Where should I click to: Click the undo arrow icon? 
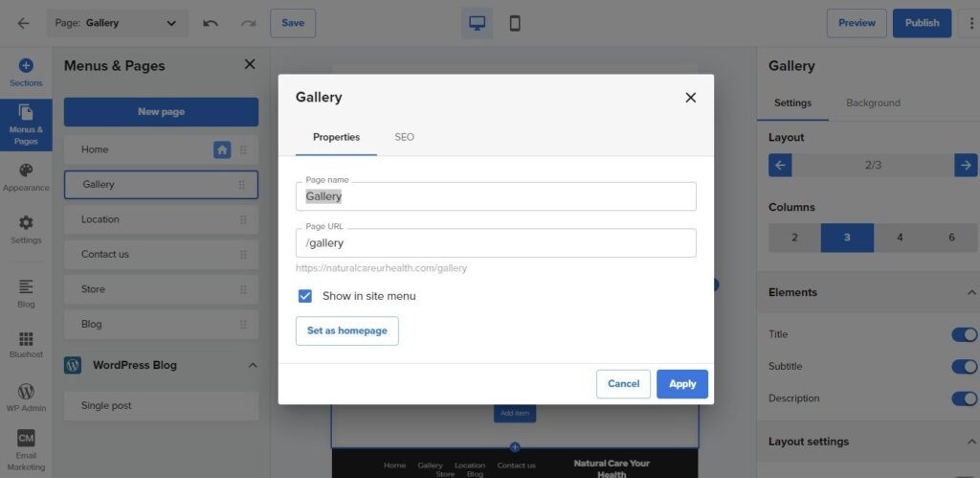pyautogui.click(x=211, y=23)
